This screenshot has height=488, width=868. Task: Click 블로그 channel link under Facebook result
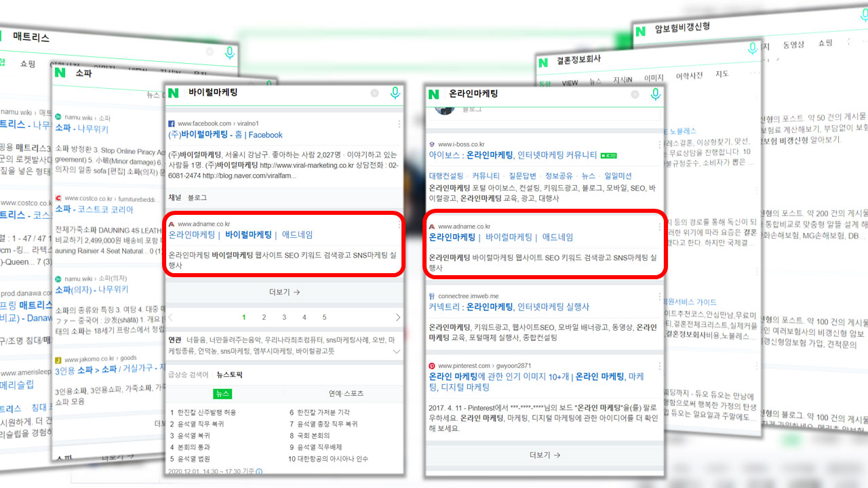[197, 198]
